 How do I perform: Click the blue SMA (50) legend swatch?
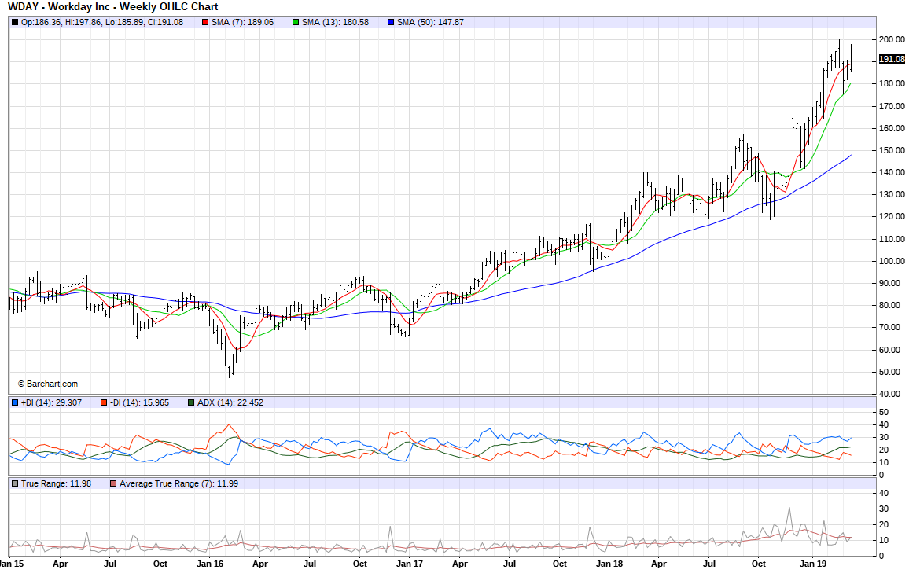[x=391, y=22]
